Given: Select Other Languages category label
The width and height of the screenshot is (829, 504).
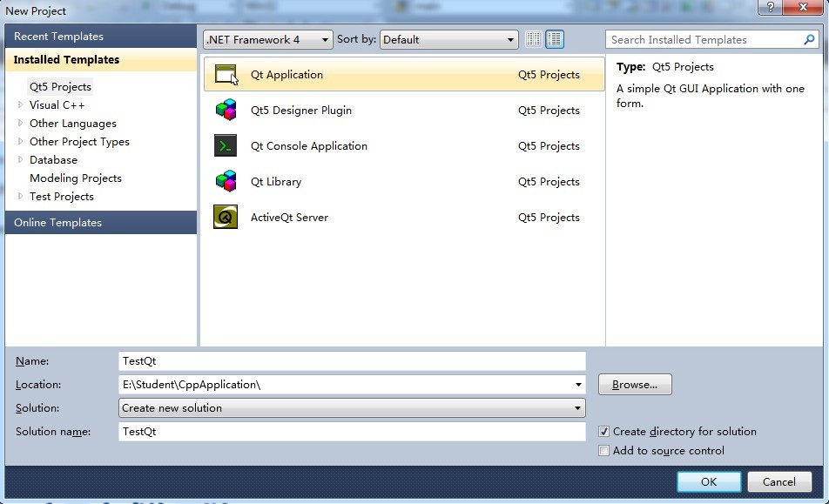Looking at the screenshot, I should pos(73,123).
